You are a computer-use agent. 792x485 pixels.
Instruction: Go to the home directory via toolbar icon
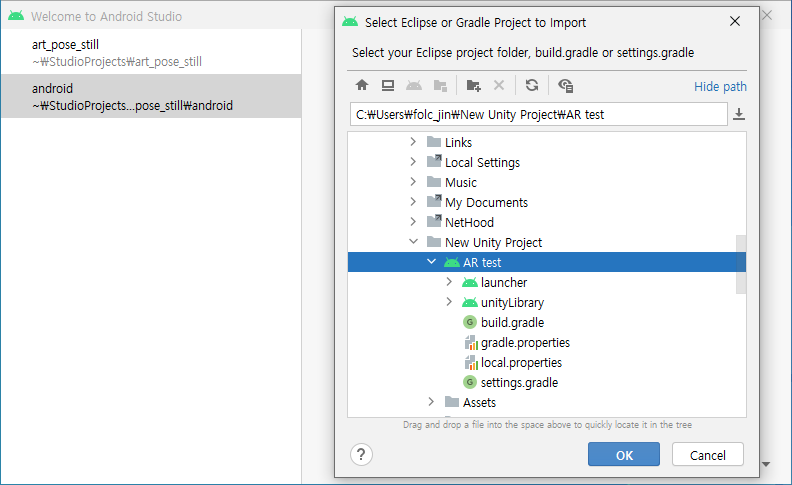[x=362, y=85]
